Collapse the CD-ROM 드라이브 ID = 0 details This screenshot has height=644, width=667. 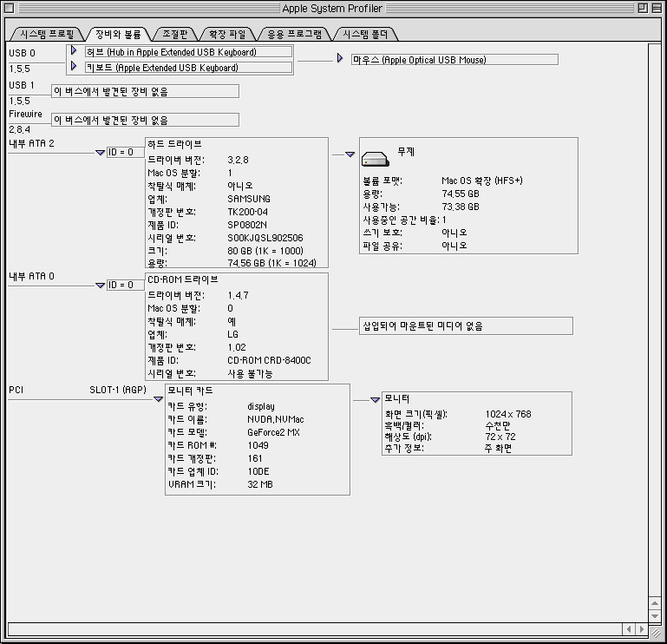click(101, 285)
